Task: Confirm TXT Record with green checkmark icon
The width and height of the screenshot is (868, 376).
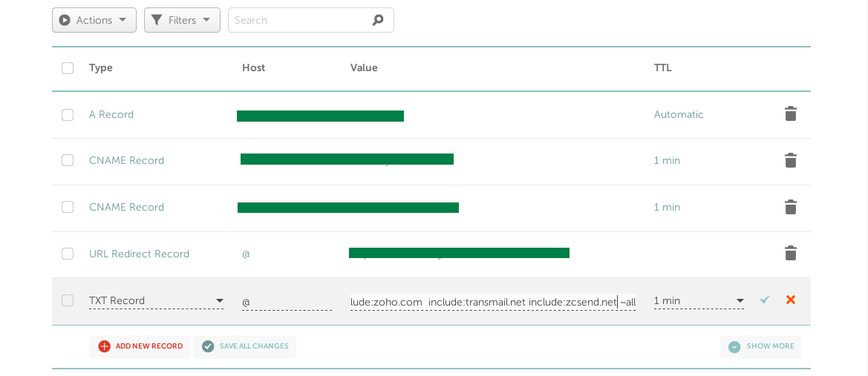Action: pyautogui.click(x=765, y=300)
